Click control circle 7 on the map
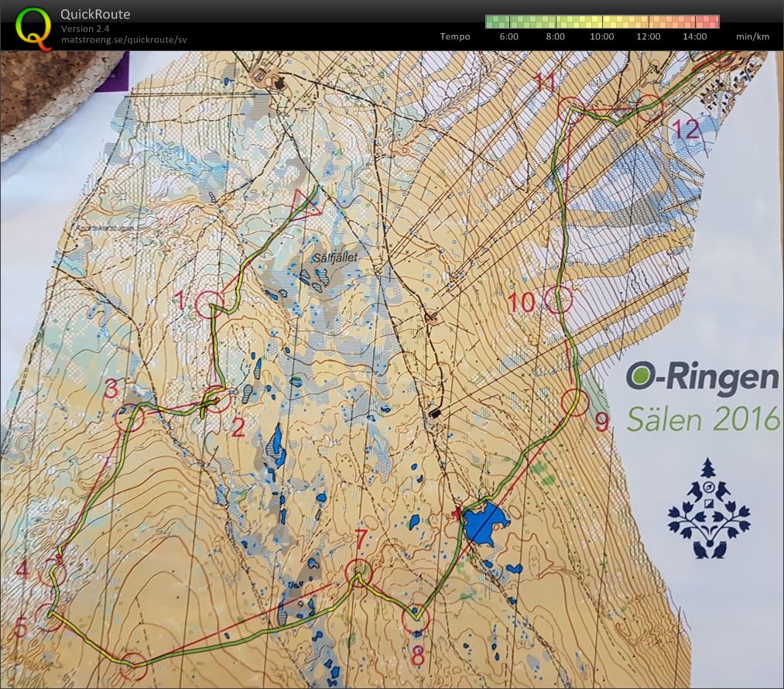The height and width of the screenshot is (689, 784). click(358, 573)
